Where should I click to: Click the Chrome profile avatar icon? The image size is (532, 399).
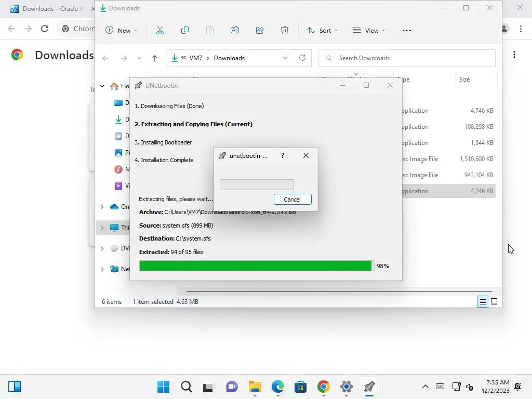click(x=504, y=29)
